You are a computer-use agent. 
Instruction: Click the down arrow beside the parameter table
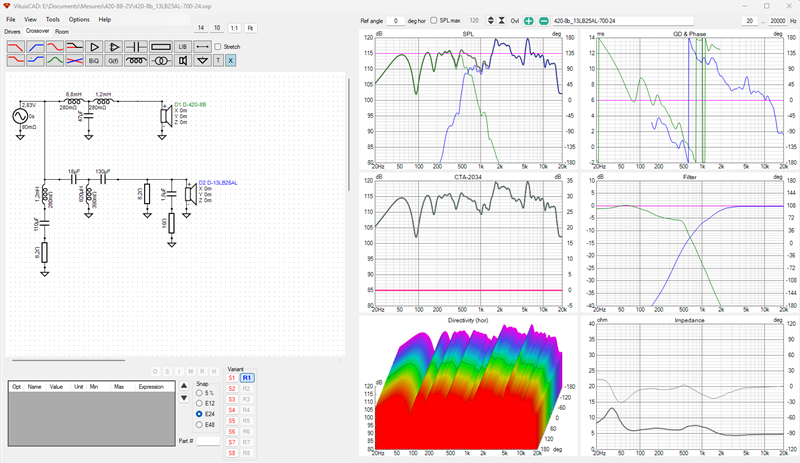point(184,398)
